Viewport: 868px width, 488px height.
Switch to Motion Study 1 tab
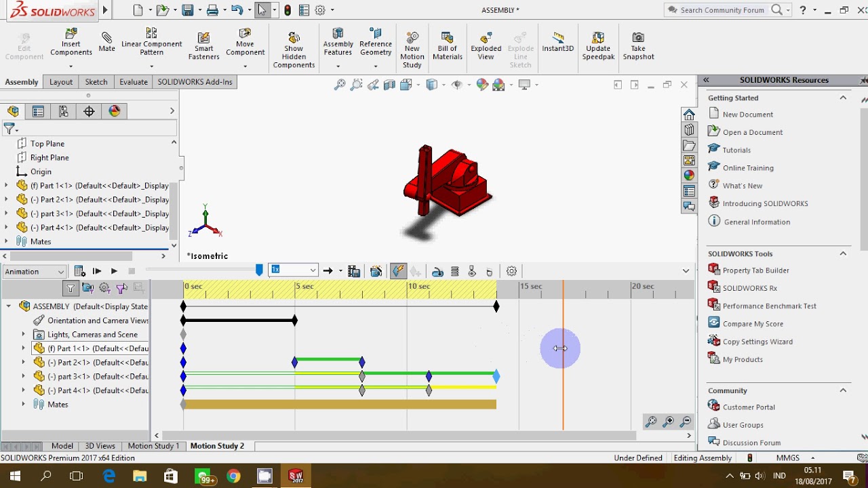(x=154, y=446)
